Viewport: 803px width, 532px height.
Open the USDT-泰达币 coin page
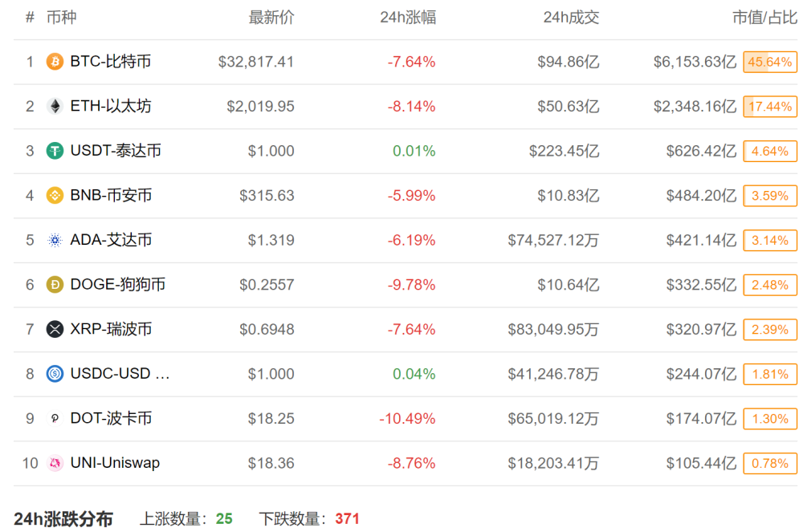click(116, 150)
